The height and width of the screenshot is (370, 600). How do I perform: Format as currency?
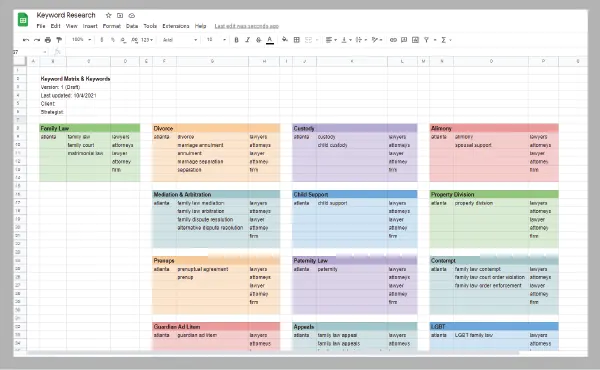(102, 40)
